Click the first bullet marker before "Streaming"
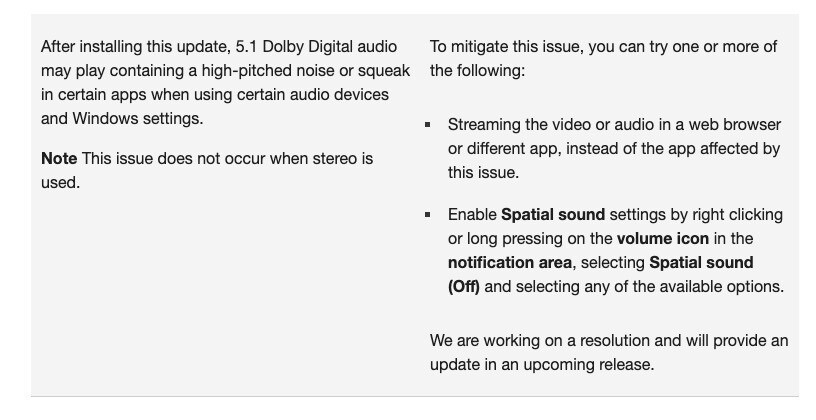Viewport: 816px width, 420px height. click(428, 125)
